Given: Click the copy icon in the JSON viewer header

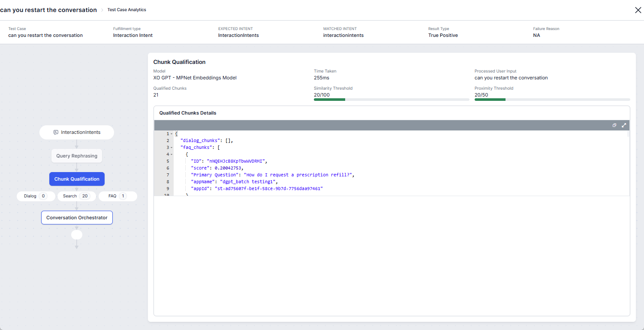Looking at the screenshot, I should [x=614, y=125].
